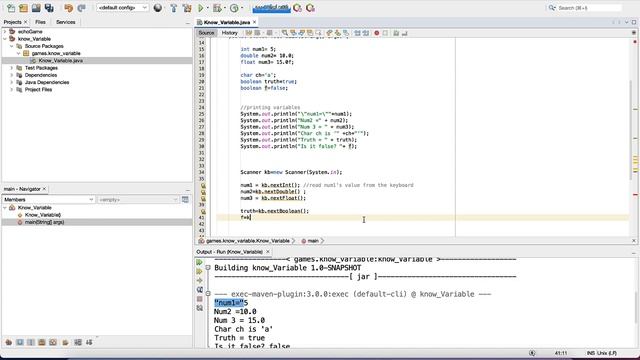Open the empty filter dropdown in the Navigator

138,200
